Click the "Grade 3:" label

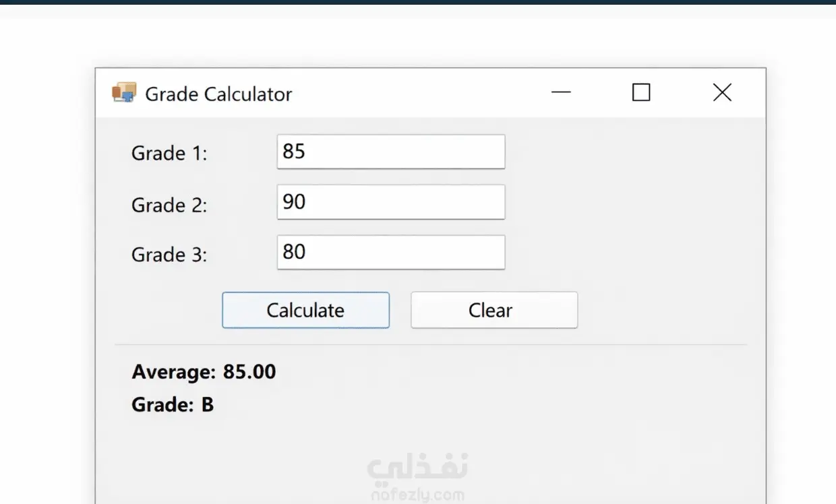point(169,255)
